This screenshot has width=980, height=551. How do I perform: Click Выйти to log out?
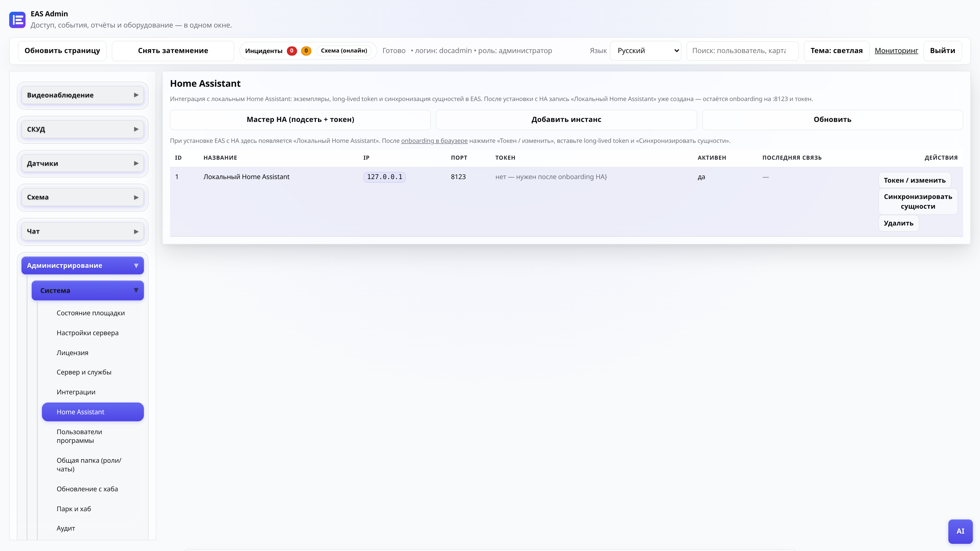(942, 51)
